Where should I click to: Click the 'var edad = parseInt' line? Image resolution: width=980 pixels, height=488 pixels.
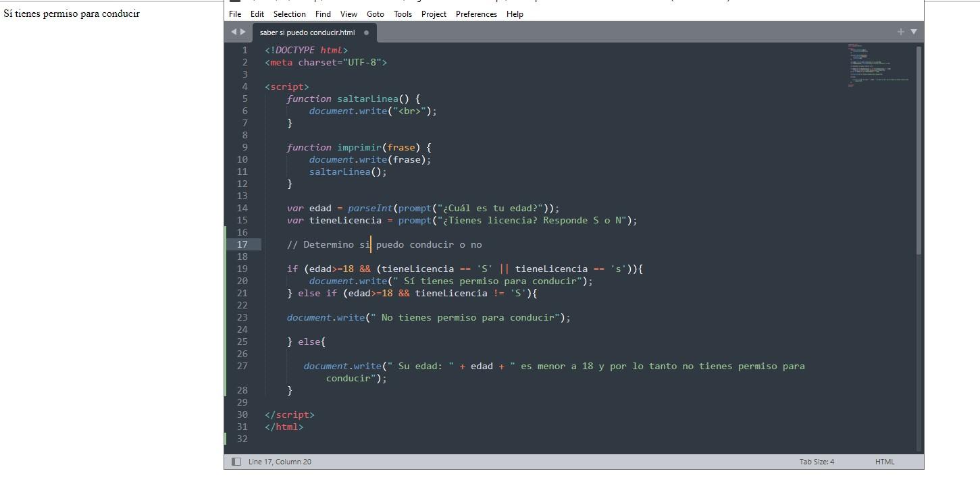423,208
